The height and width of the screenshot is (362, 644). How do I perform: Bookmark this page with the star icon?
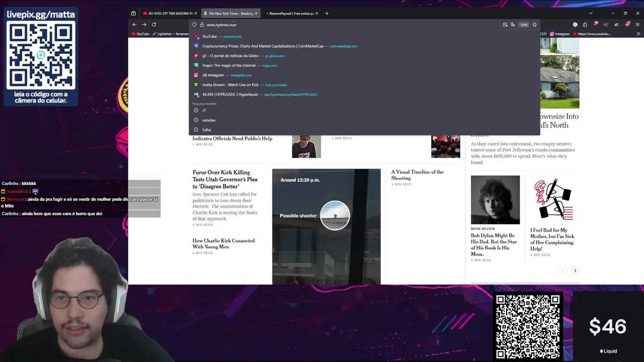[534, 25]
